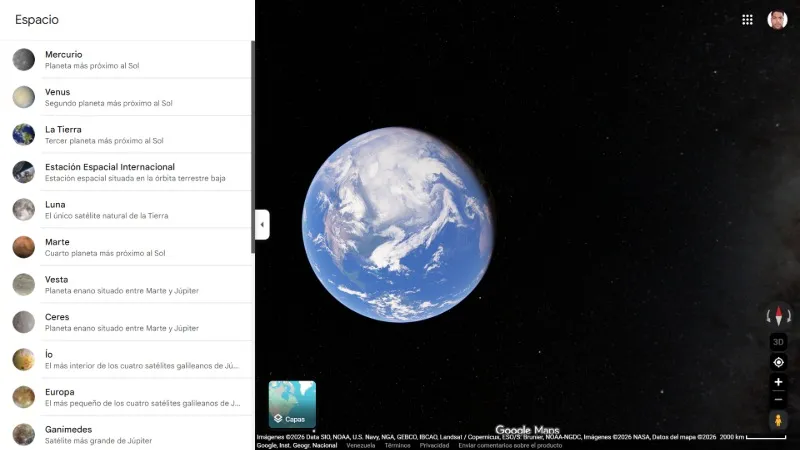Click the Street View pegman

tap(778, 420)
